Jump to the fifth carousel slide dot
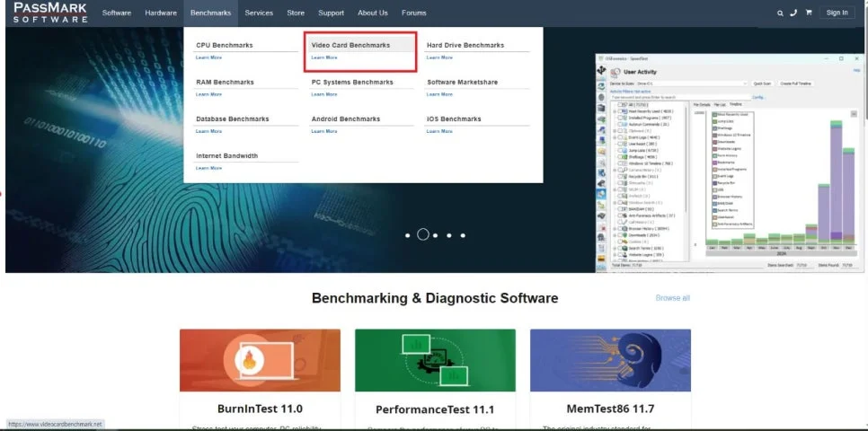868x431 pixels. [x=463, y=235]
